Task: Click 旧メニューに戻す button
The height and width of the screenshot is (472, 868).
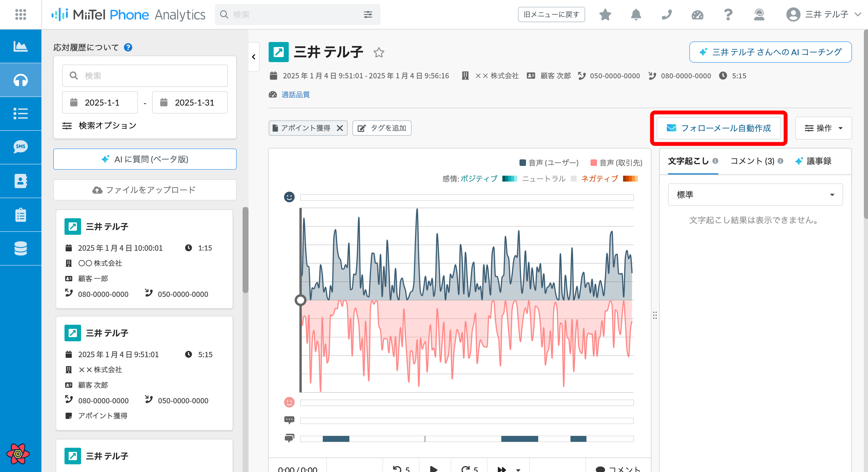Action: click(551, 14)
